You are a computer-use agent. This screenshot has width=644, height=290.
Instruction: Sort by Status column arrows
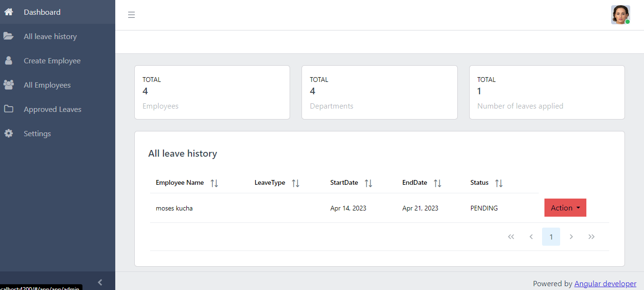point(499,183)
